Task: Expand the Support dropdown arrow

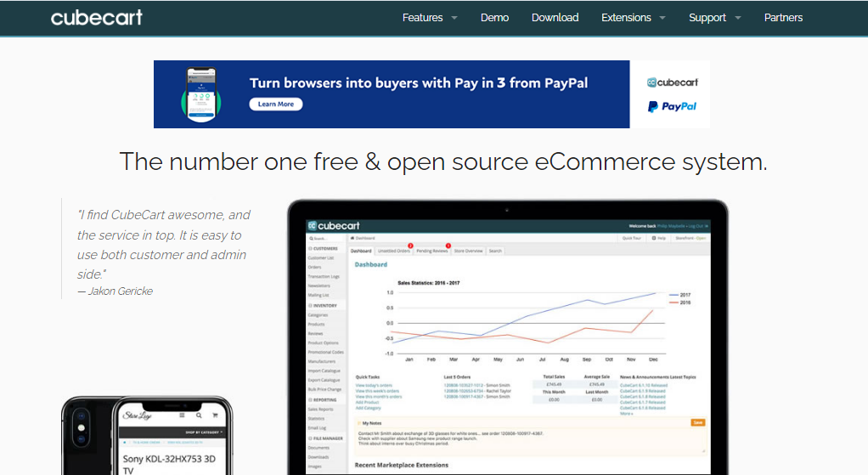Action: (x=738, y=18)
